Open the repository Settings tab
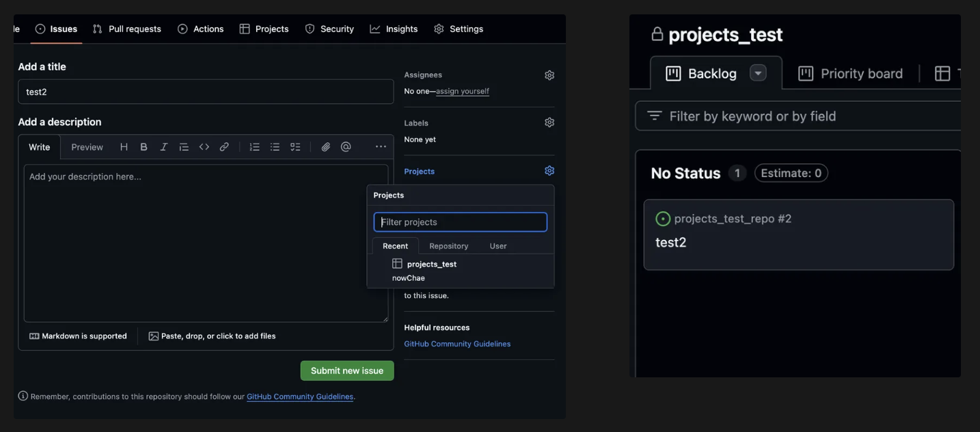Image resolution: width=980 pixels, height=432 pixels. pyautogui.click(x=459, y=29)
